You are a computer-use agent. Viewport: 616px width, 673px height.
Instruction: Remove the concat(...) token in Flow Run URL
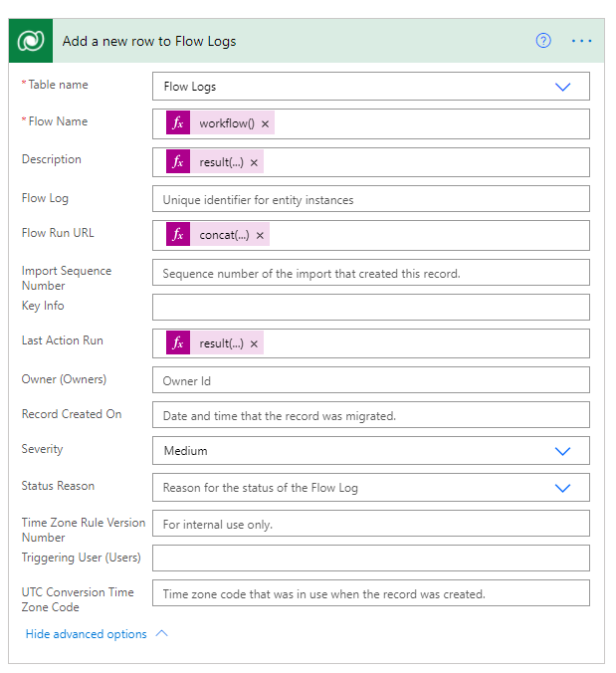(x=260, y=236)
